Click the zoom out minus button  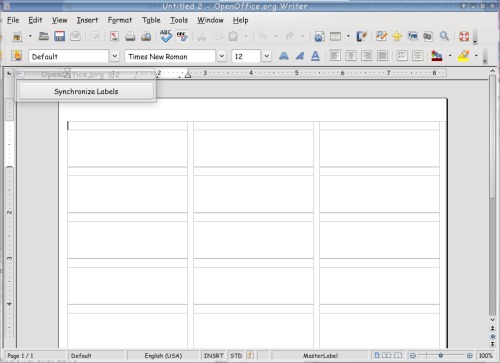click(413, 356)
